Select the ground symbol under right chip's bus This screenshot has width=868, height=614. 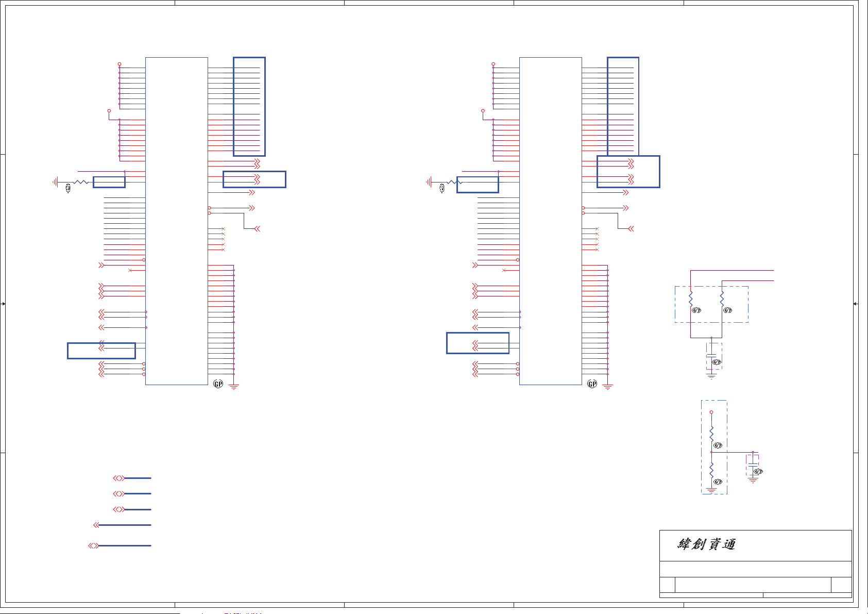608,387
